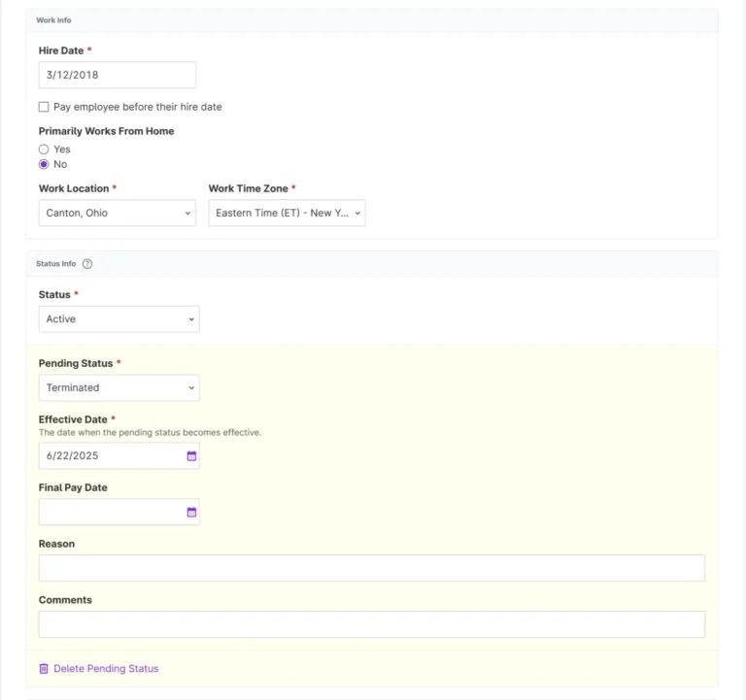Click the Status Info section header text
Viewport: 746px width, 700px height.
[56, 264]
